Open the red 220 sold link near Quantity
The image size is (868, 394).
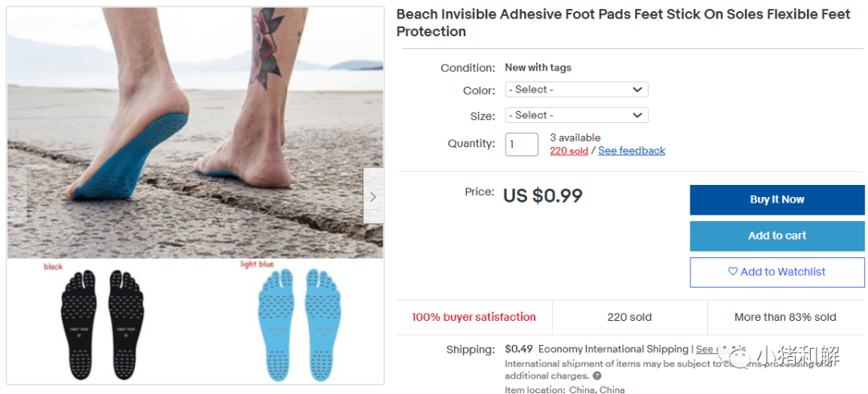(568, 150)
